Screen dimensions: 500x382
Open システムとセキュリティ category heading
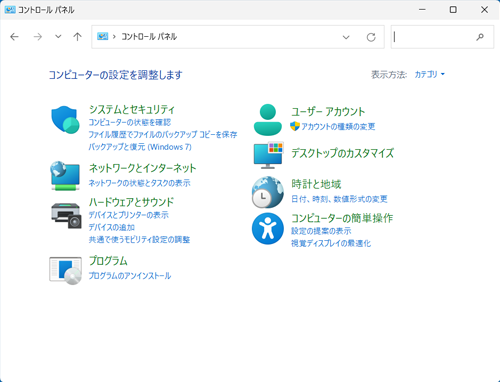132,109
